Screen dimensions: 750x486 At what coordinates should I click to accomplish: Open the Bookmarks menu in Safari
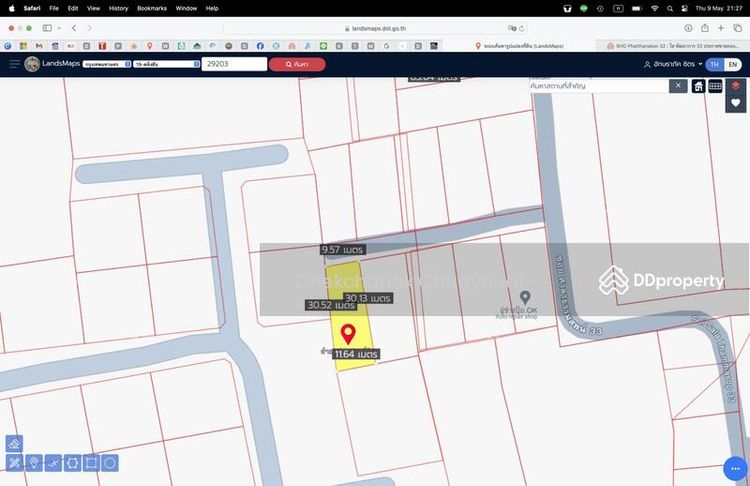152,7
